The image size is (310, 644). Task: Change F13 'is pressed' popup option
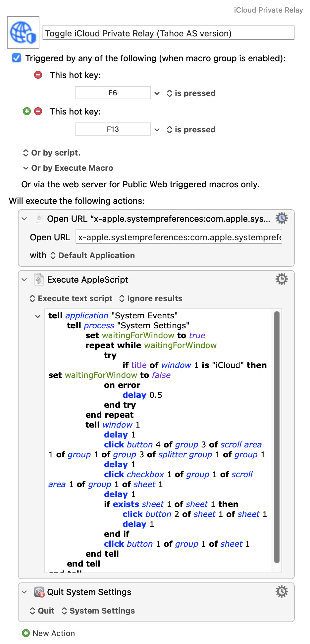pyautogui.click(x=191, y=130)
